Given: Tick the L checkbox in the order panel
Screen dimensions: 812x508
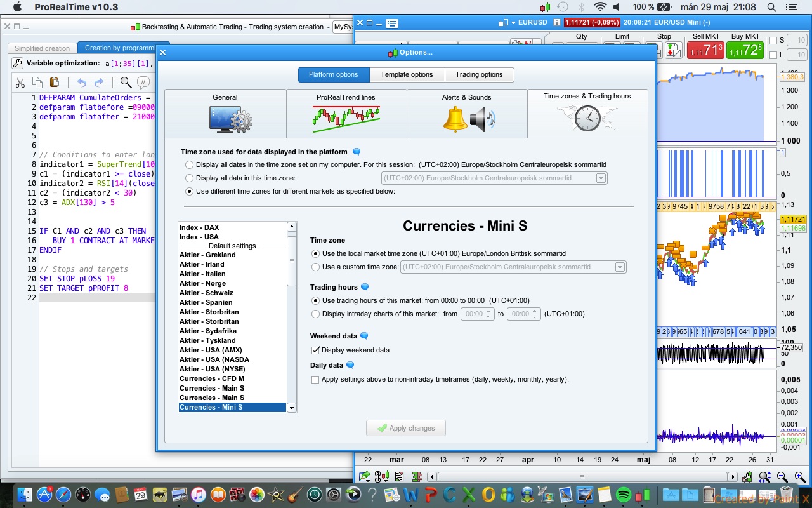Looking at the screenshot, I should click(x=773, y=55).
